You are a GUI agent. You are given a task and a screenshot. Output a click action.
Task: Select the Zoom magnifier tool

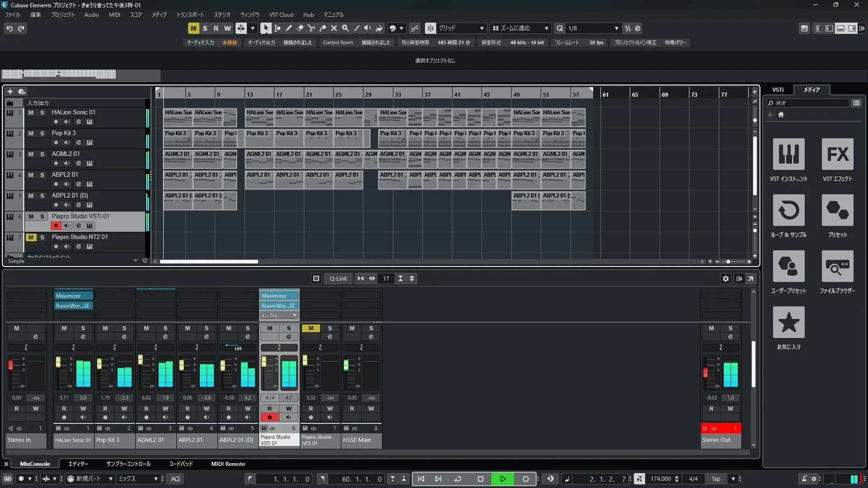tap(345, 28)
